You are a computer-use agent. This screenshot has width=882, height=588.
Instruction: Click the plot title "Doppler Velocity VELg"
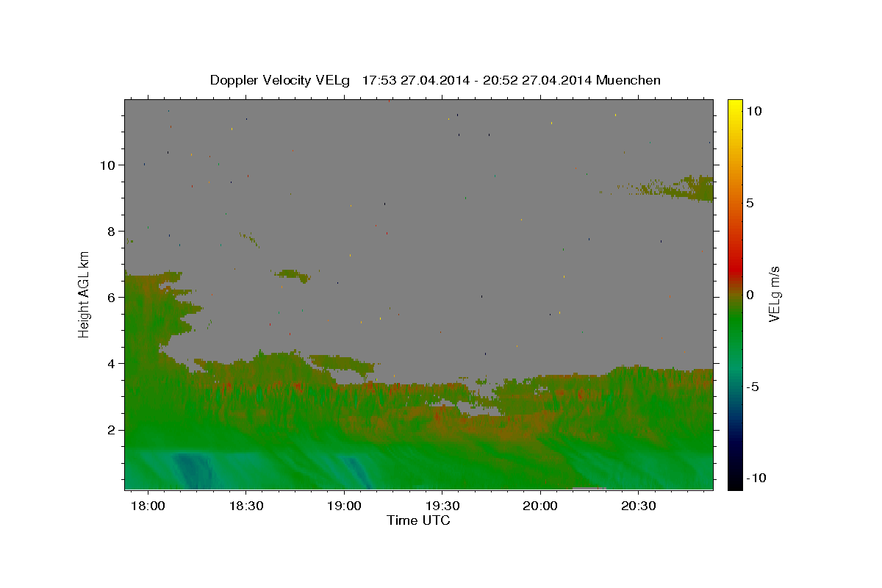[282, 80]
